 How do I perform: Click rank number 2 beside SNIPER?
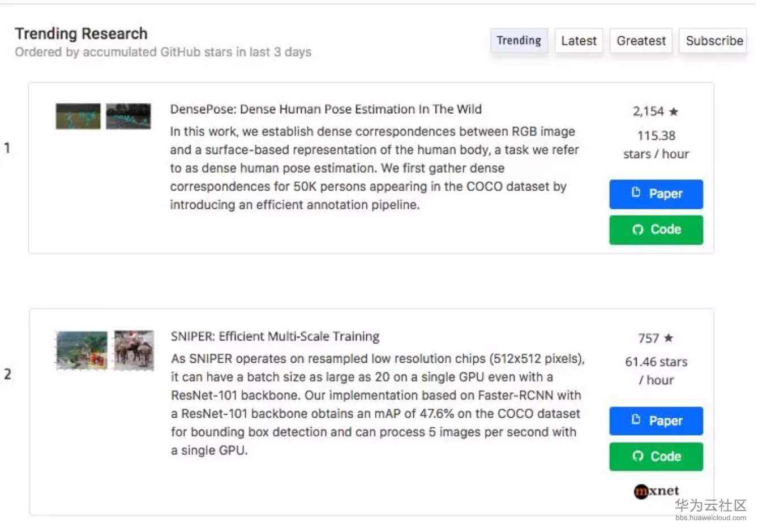pos(7,374)
